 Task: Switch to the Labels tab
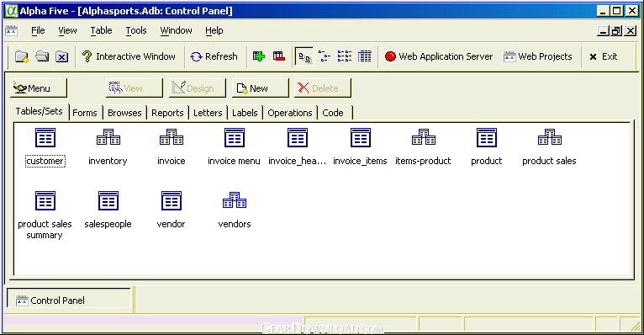(x=245, y=113)
